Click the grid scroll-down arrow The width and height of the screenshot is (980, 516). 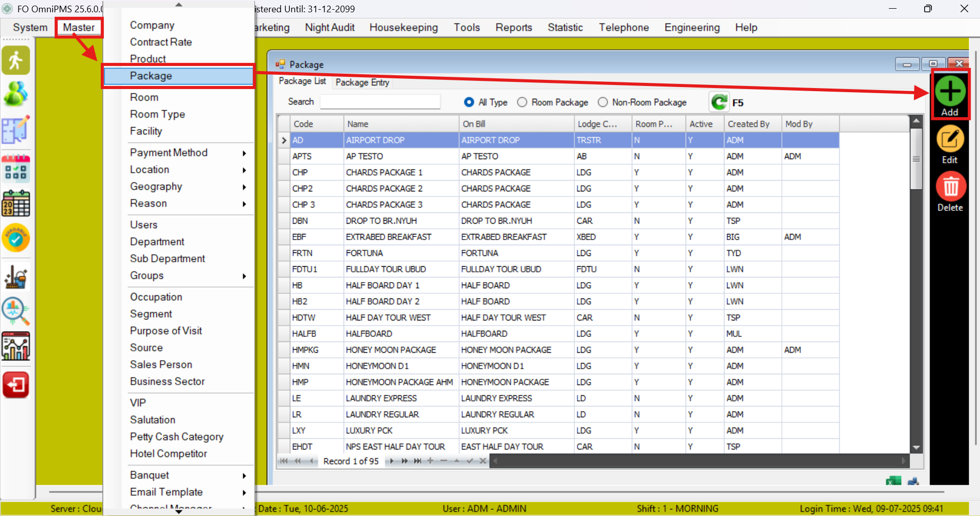click(917, 447)
